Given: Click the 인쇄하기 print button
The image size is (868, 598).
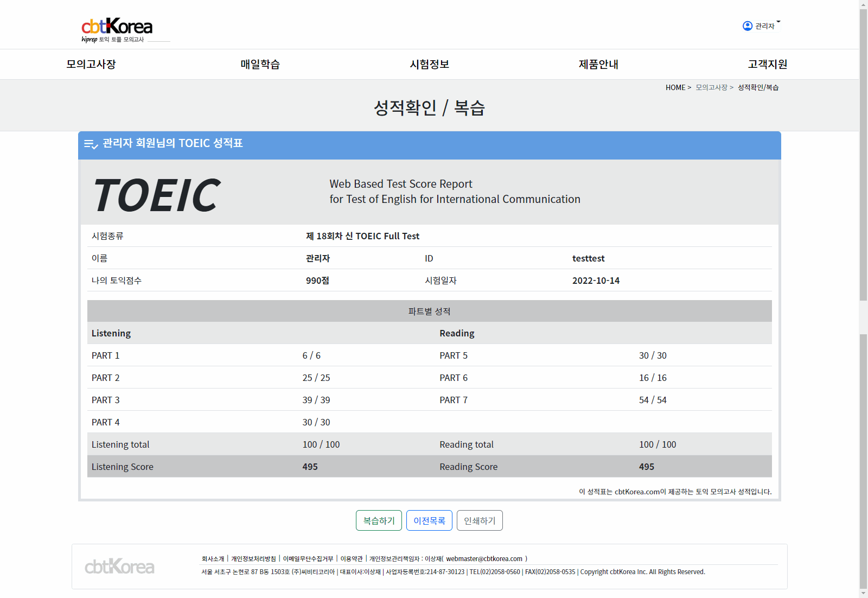Looking at the screenshot, I should pos(480,520).
